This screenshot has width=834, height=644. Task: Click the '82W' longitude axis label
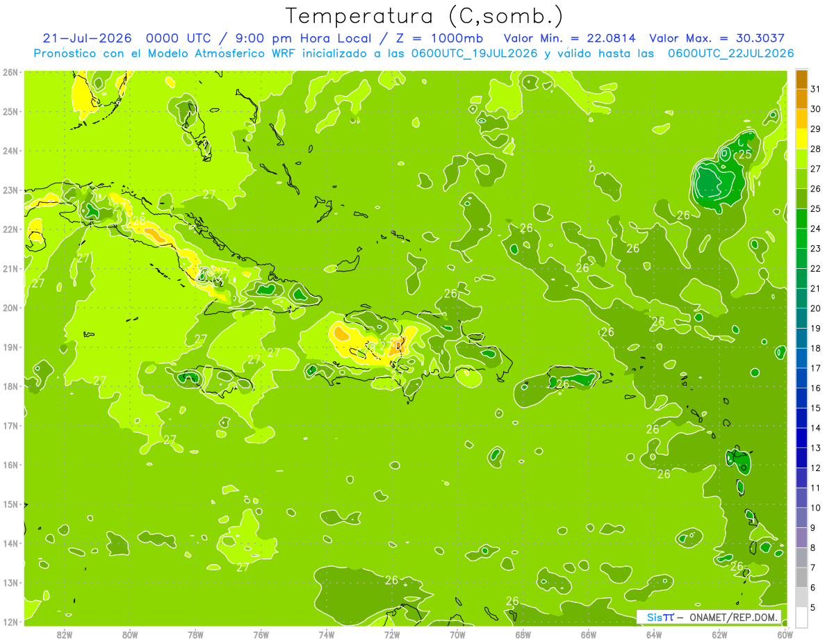65,635
